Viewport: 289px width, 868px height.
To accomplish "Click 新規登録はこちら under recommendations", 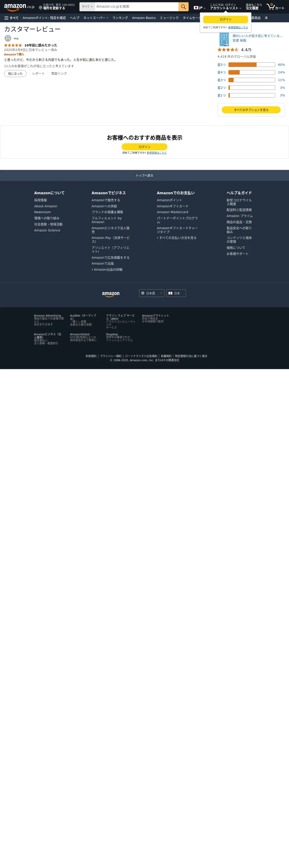I will pos(156,153).
